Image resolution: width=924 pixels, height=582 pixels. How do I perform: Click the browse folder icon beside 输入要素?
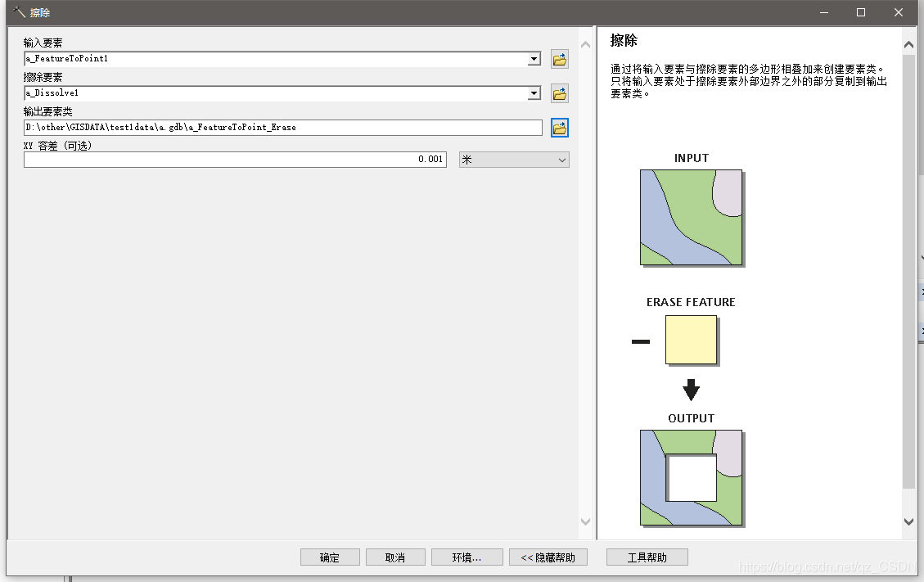point(560,58)
